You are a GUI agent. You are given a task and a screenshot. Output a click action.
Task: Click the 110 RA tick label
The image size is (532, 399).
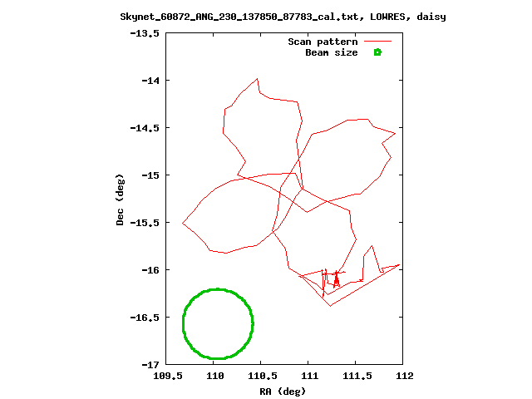215,376
